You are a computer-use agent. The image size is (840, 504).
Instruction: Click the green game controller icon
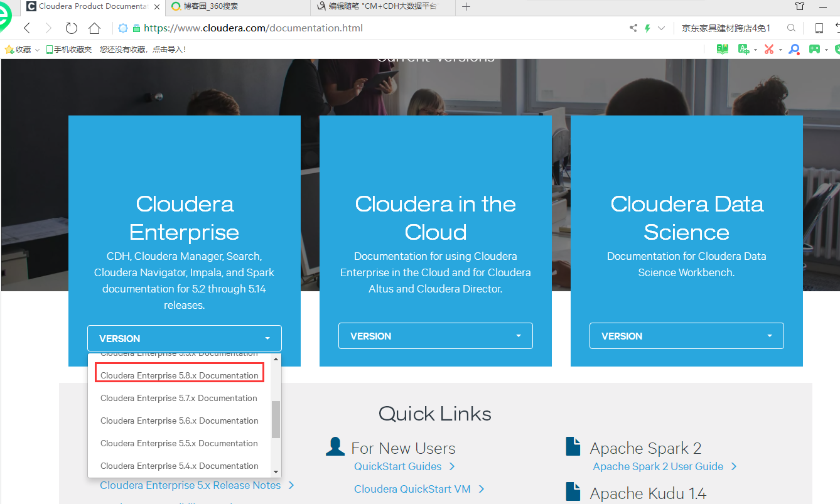tap(814, 49)
